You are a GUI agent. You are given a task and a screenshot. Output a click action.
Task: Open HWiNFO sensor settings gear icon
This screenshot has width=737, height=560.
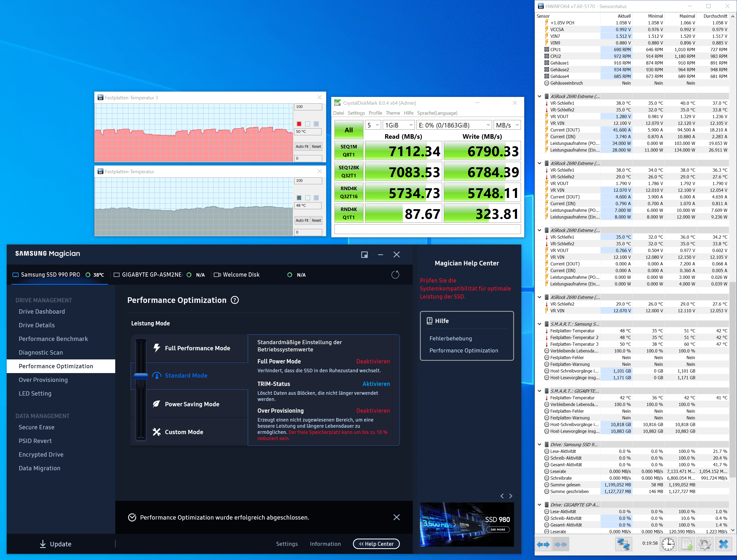click(705, 545)
